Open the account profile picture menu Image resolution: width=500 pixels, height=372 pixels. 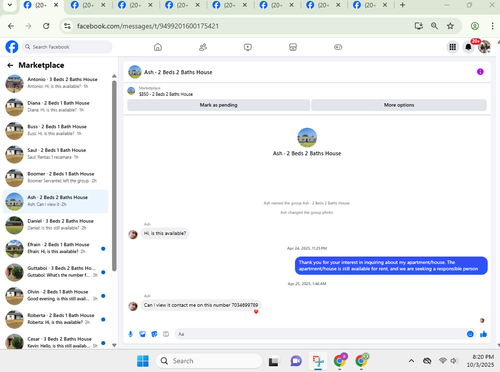tap(484, 47)
